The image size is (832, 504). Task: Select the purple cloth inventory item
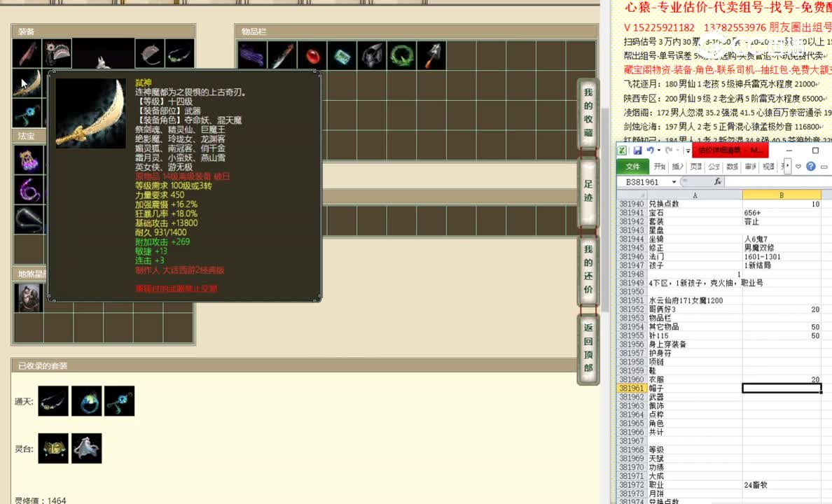[252, 55]
